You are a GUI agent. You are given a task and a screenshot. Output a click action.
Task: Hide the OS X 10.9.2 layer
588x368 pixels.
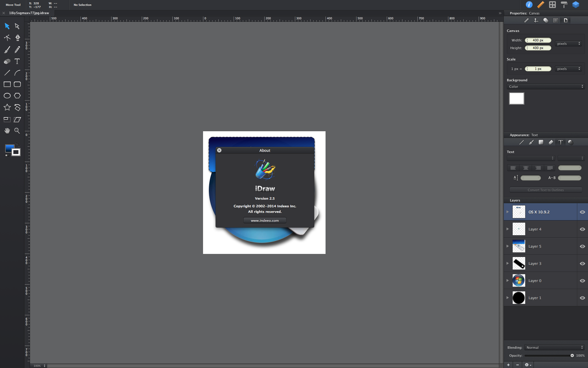click(x=582, y=212)
